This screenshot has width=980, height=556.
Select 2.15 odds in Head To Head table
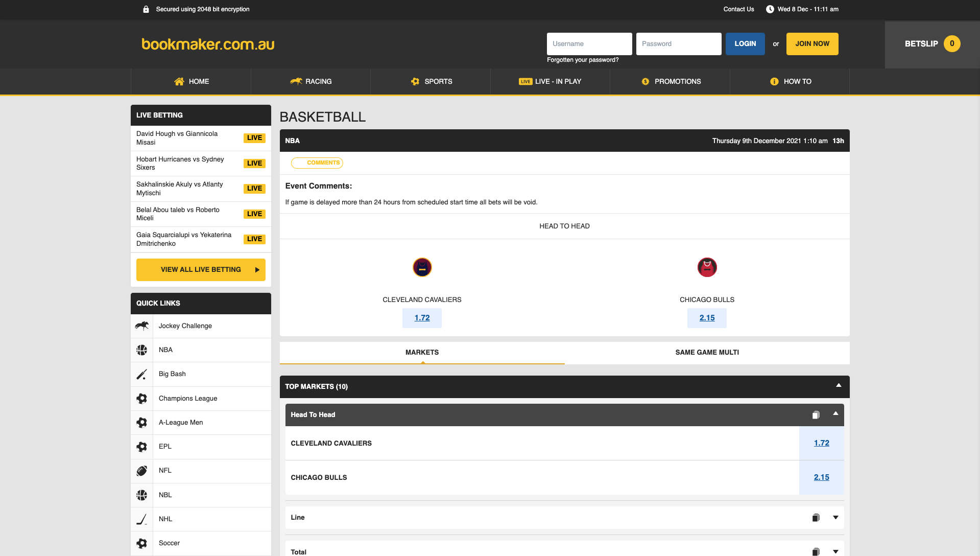821,477
